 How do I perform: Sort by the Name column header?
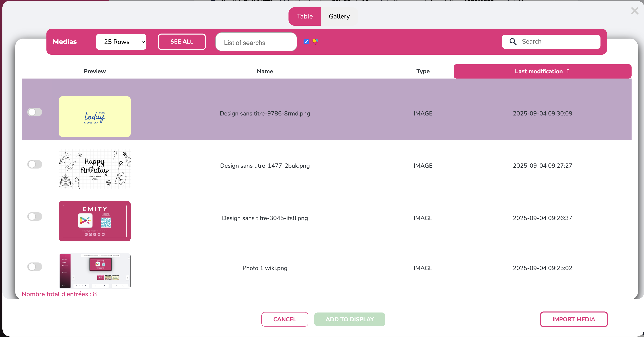click(265, 71)
